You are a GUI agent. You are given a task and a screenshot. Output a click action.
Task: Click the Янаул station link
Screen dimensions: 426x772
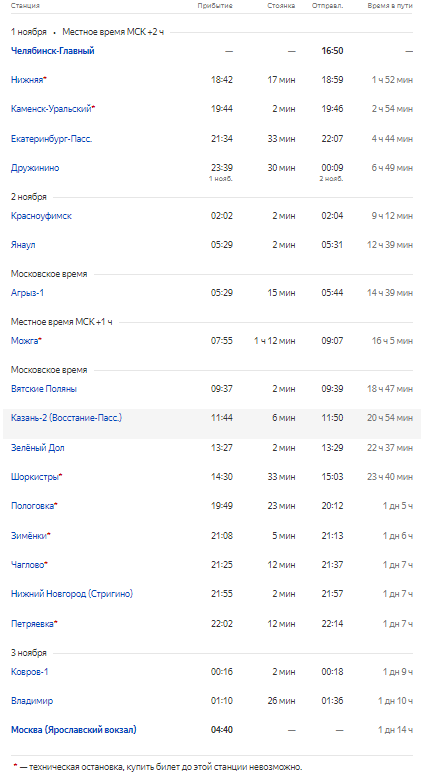pyautogui.click(x=23, y=245)
